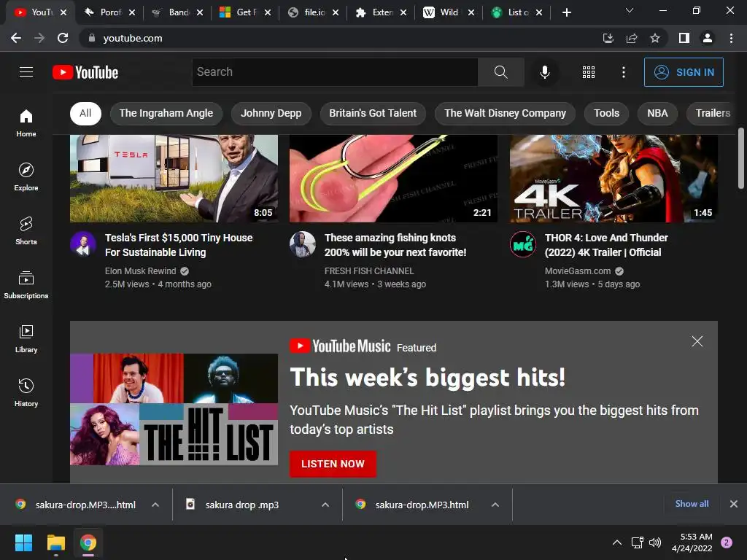Screen dimensions: 747x560
Task: Open the Windows Start menu
Action: tap(23, 542)
